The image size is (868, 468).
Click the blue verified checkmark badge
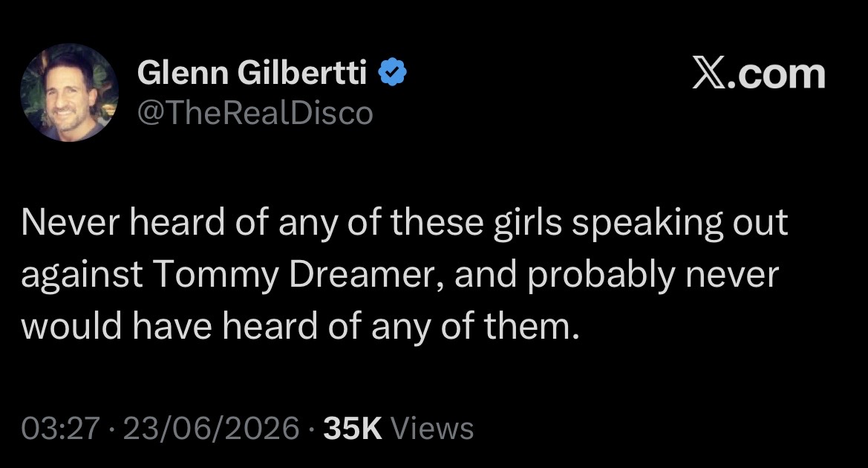coord(393,72)
